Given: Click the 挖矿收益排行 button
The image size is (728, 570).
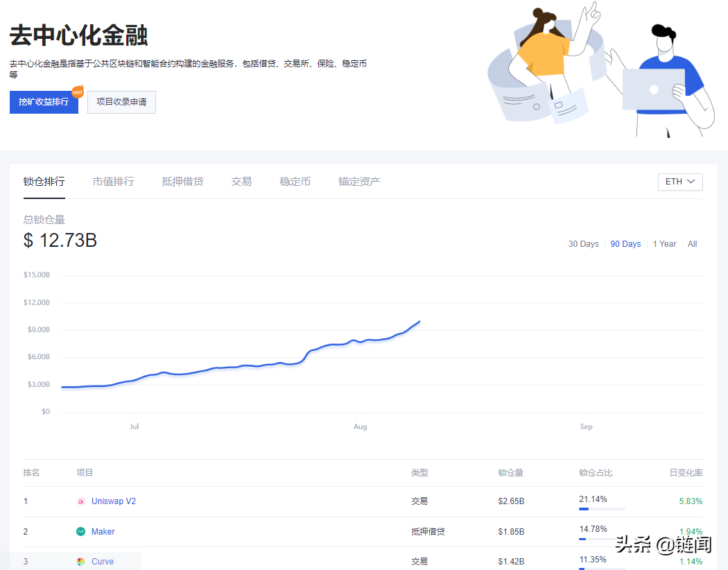Looking at the screenshot, I should coord(44,102).
